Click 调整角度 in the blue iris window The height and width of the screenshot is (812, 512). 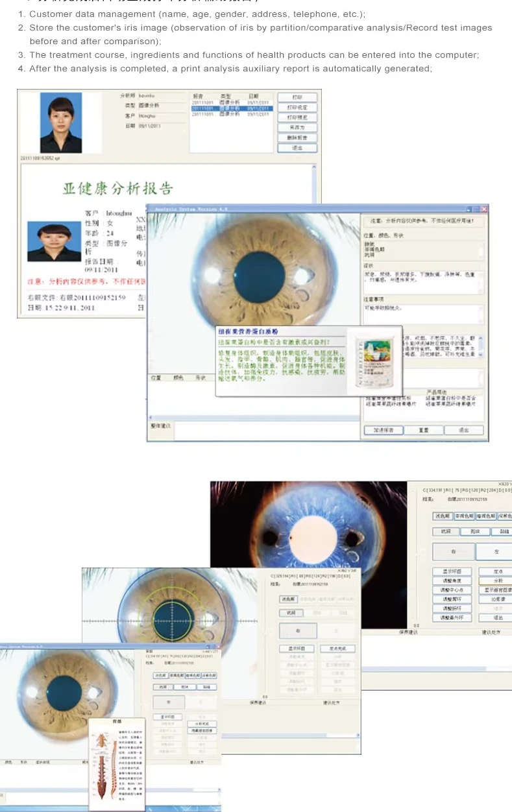point(452,580)
